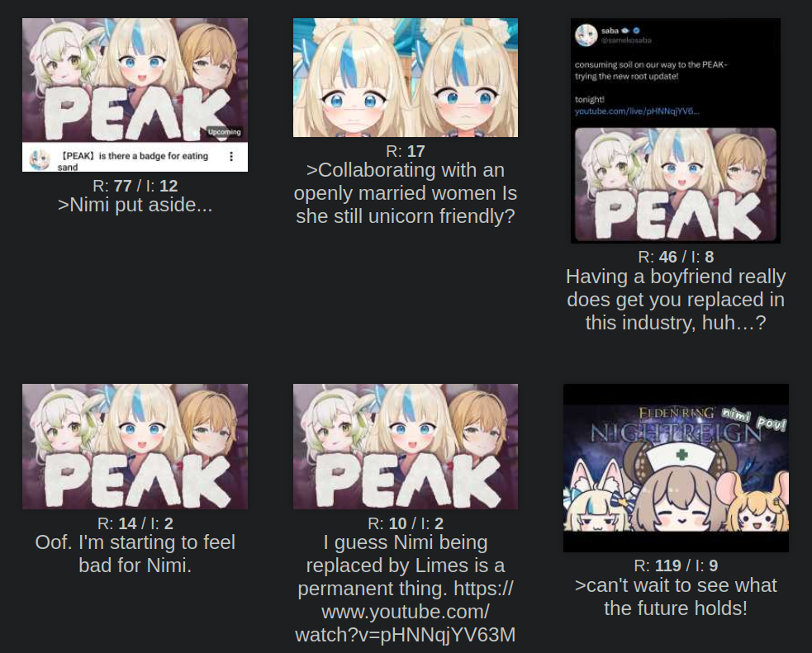Click 'Oof. I'm starting to feel bad for Nimi.' text
The image size is (812, 653).
135,554
